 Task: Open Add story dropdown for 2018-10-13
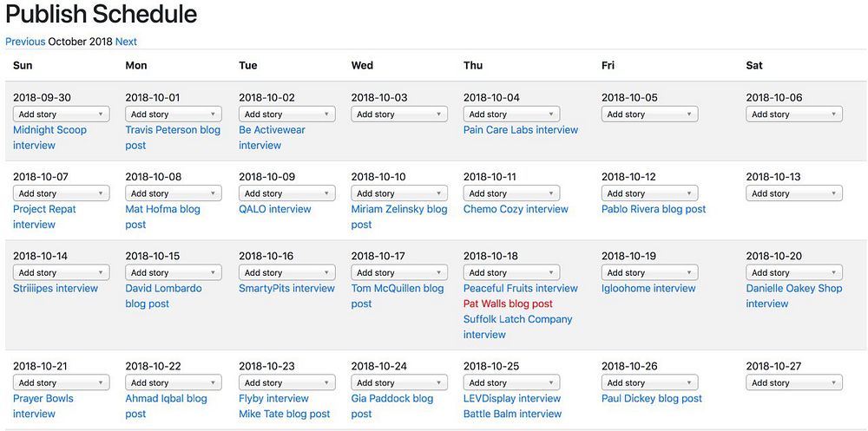[x=794, y=193]
